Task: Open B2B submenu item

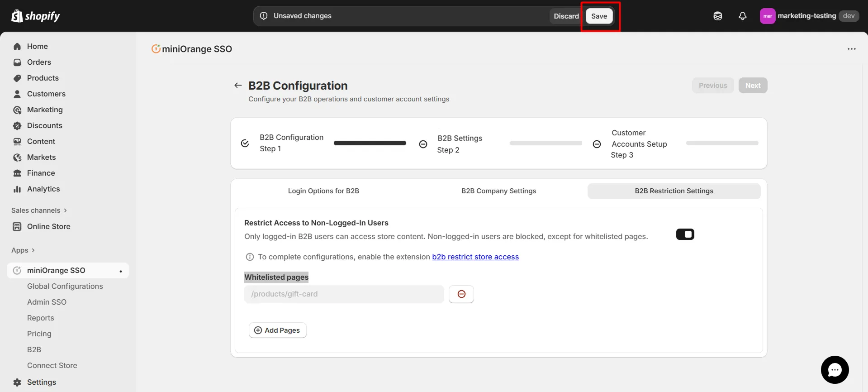Action: tap(34, 349)
